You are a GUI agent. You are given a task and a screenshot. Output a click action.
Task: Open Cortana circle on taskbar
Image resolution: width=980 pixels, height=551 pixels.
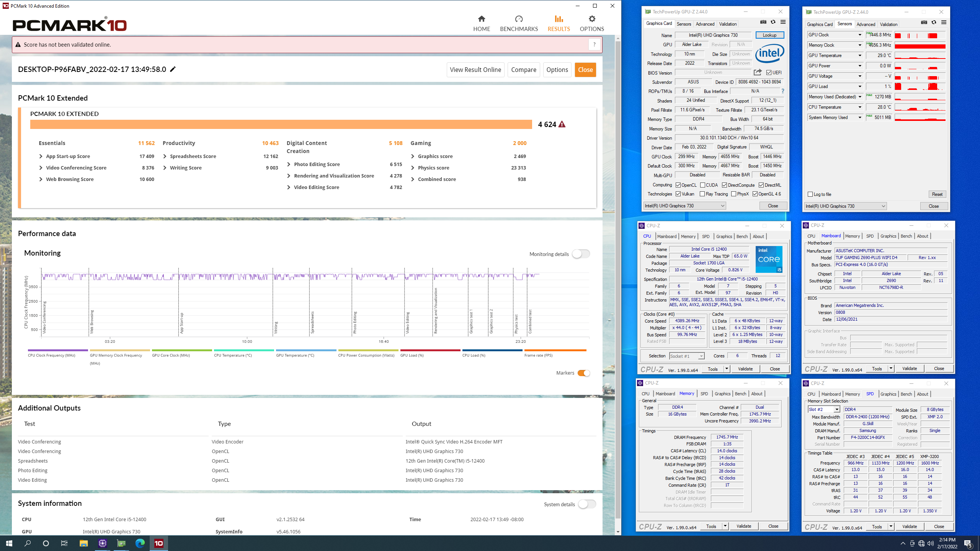point(46,543)
